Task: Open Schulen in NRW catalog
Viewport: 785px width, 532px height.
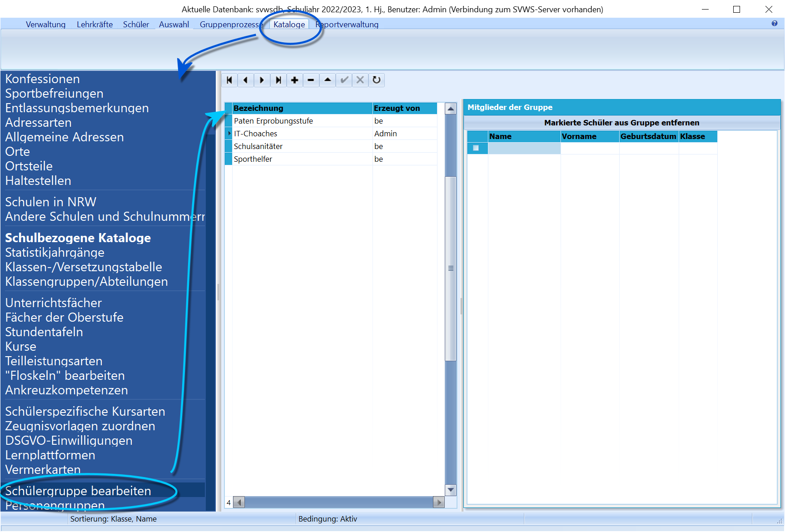Action: tap(50, 202)
